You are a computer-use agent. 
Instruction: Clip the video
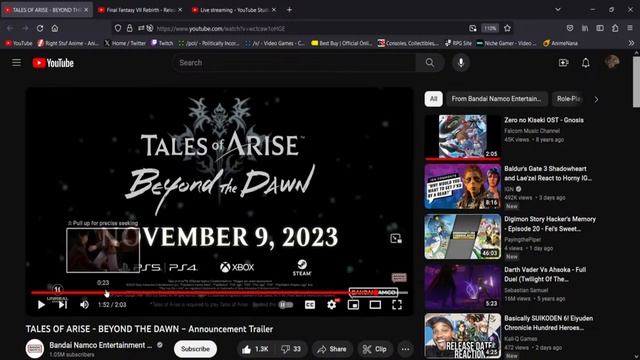[x=375, y=349]
